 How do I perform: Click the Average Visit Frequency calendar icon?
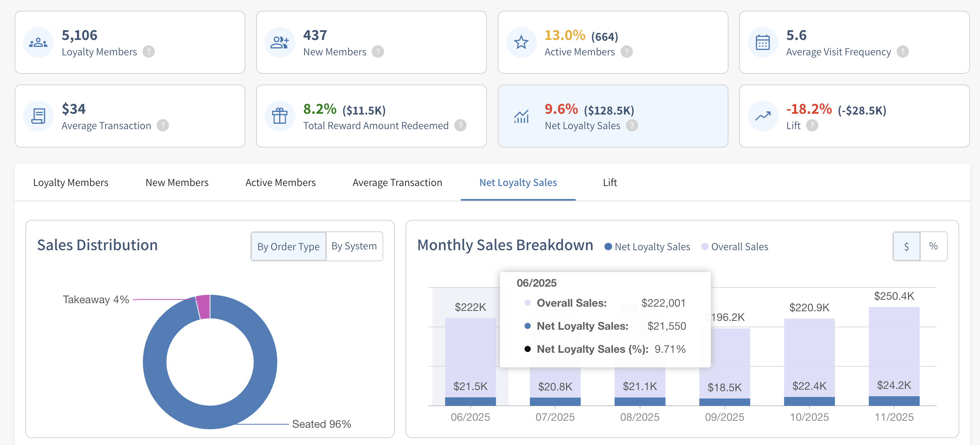coord(763,42)
